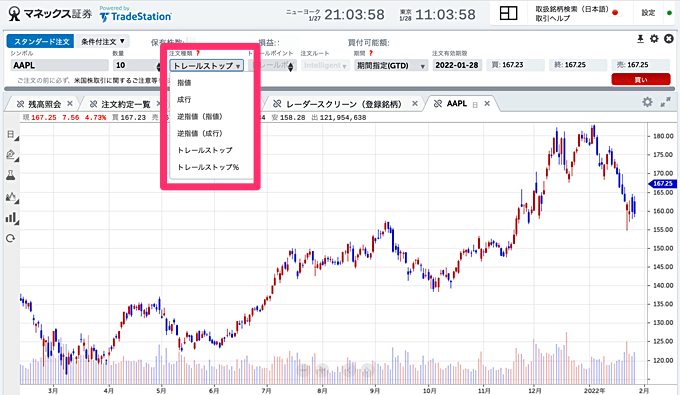
Task: Adjust trail point with stepper arrows
Action: 291,66
